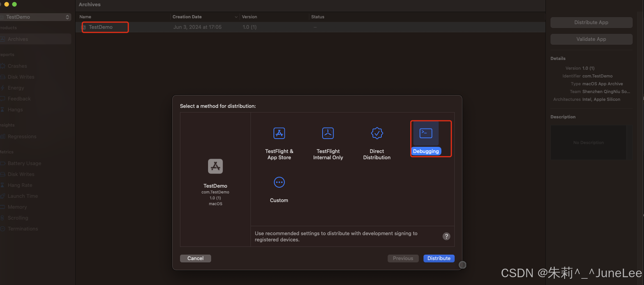Click Distribute button in dialog
The image size is (644, 285).
pos(439,259)
